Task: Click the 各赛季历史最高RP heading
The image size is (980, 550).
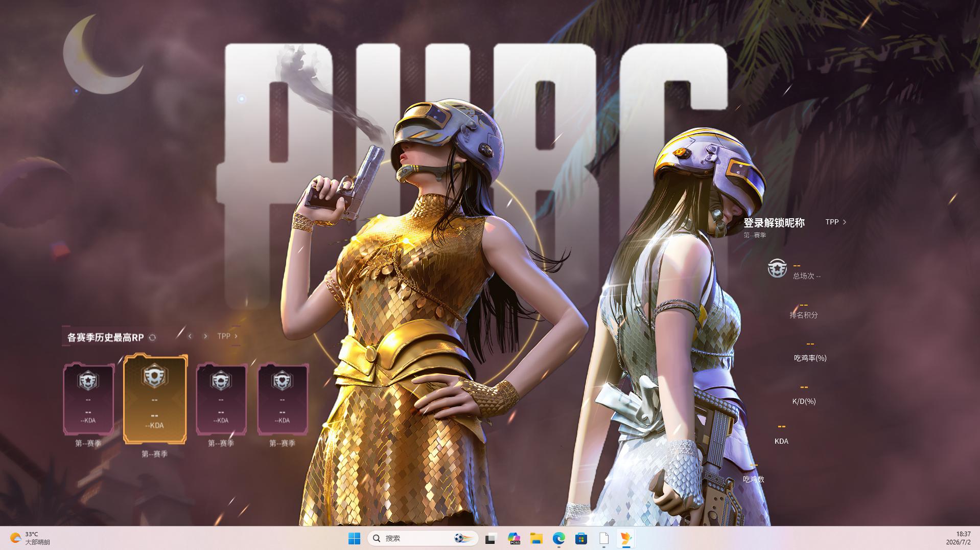Action: click(106, 337)
